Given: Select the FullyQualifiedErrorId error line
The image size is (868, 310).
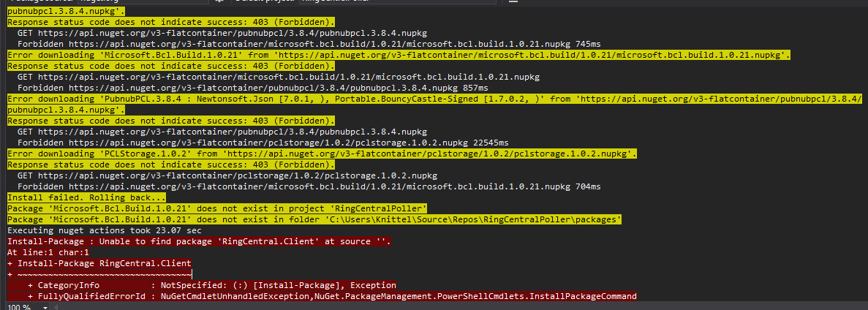Looking at the screenshot, I should (332, 296).
